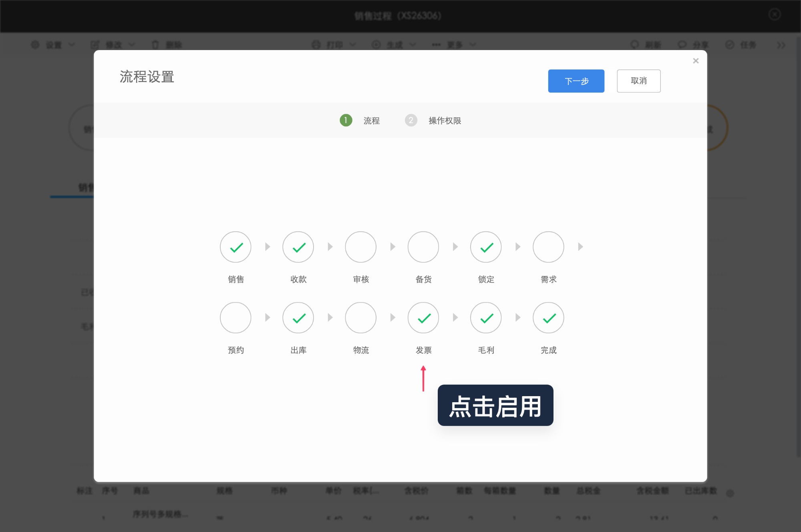The height and width of the screenshot is (532, 801).
Task: Click the double chevron overflow icon in toolbar
Action: [781, 45]
